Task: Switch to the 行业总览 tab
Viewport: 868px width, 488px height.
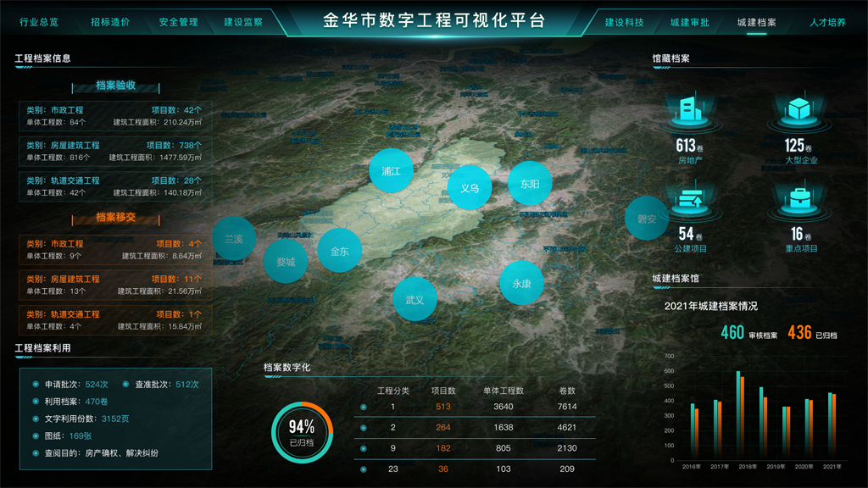Action: pos(39,22)
